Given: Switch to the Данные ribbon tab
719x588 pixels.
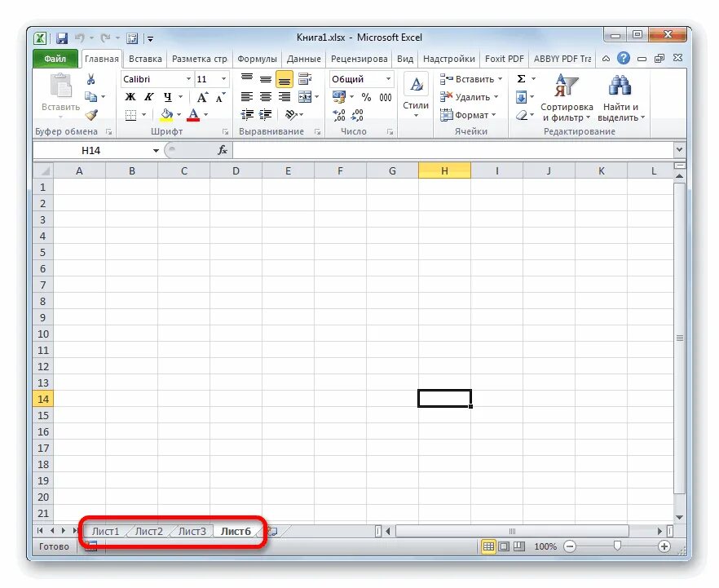Looking at the screenshot, I should 303,59.
